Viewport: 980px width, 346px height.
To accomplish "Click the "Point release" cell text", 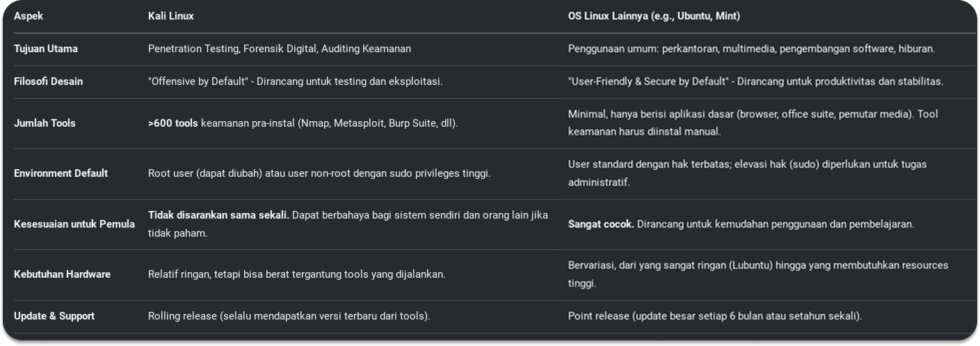I will pos(714,316).
